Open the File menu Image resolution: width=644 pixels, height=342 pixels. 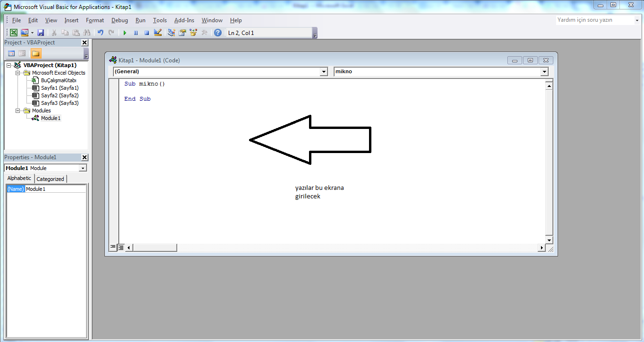click(x=17, y=20)
